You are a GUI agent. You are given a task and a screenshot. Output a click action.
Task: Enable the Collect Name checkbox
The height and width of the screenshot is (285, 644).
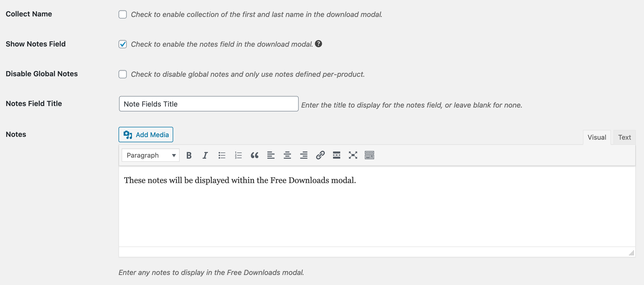[x=123, y=14]
